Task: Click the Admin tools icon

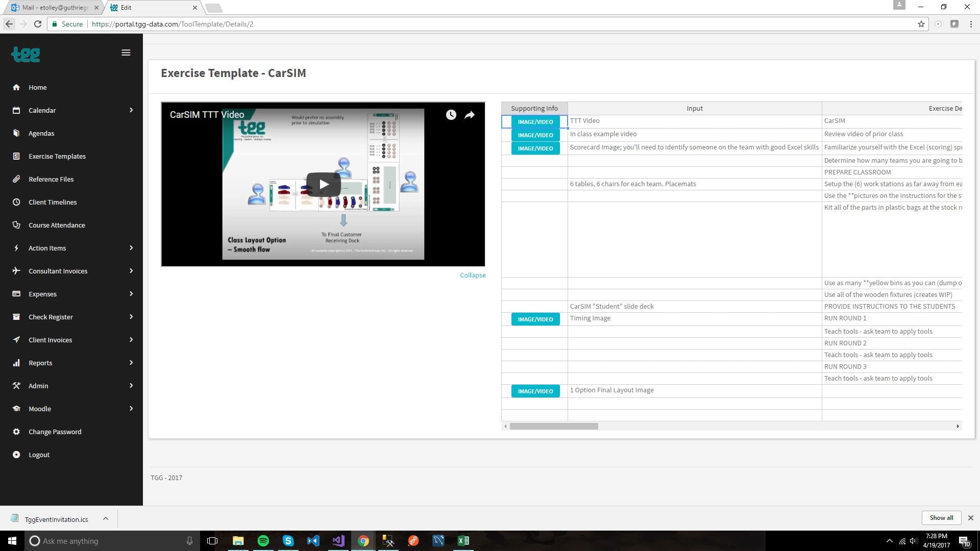Action: click(16, 386)
